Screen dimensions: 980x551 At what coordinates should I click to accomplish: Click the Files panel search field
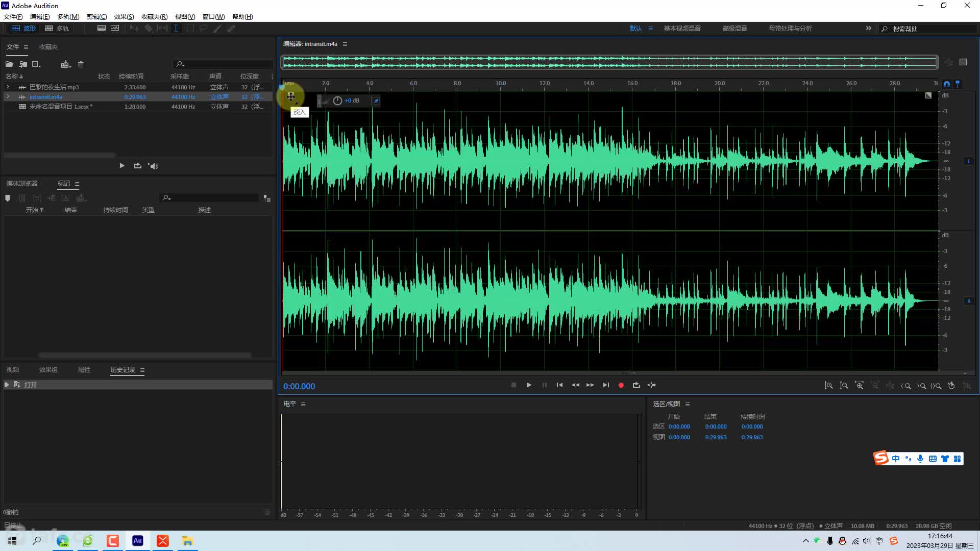tap(223, 64)
